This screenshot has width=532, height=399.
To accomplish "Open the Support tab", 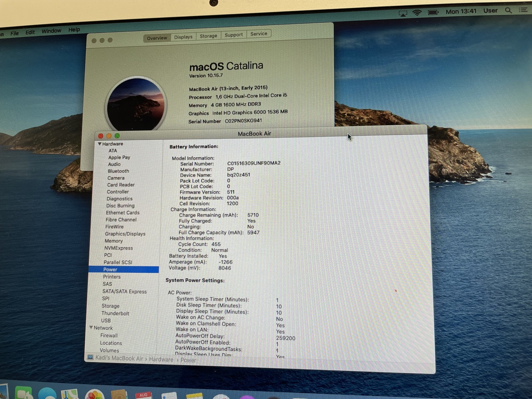I will pos(234,35).
